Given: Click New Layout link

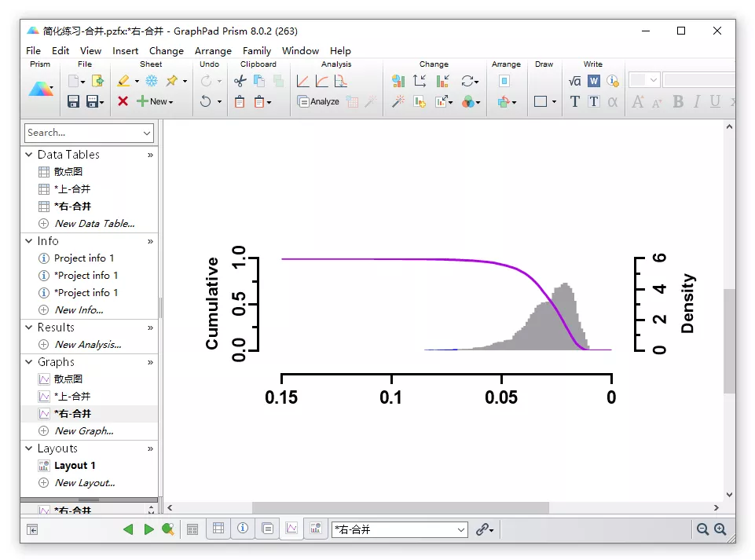Looking at the screenshot, I should (85, 483).
